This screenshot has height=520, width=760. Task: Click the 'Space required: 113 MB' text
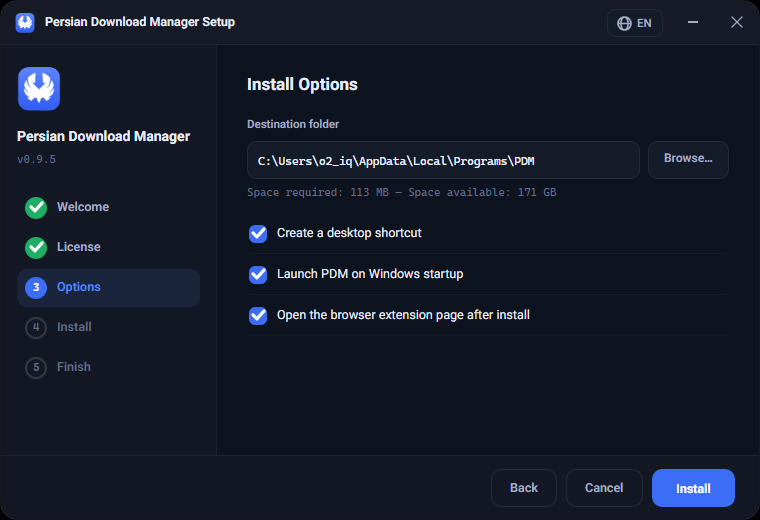coord(317,192)
